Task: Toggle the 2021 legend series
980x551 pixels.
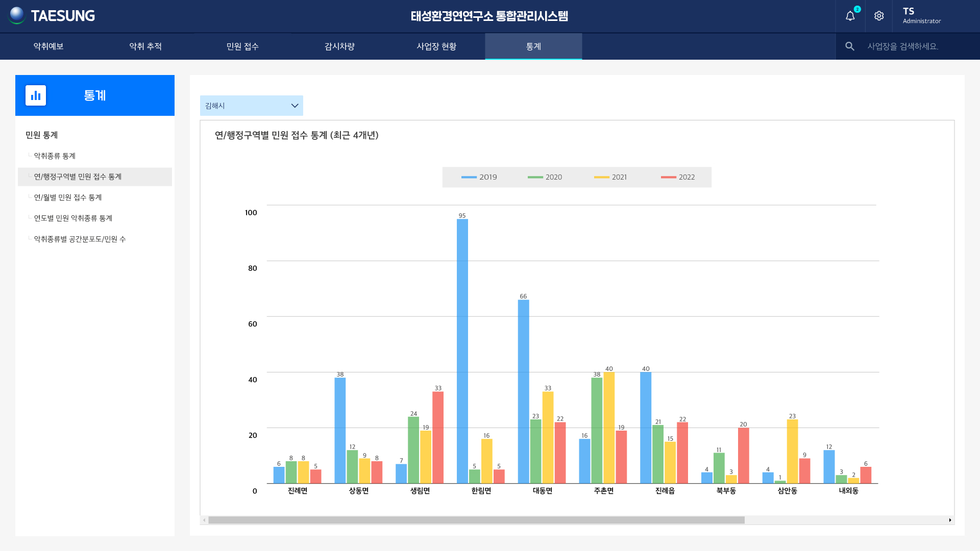Action: coord(610,177)
